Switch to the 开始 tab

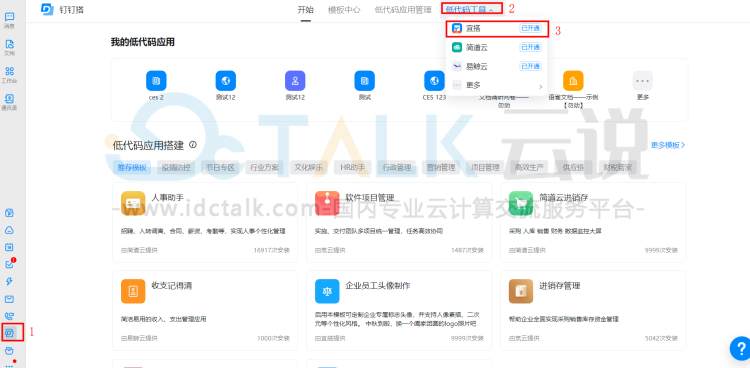[306, 10]
